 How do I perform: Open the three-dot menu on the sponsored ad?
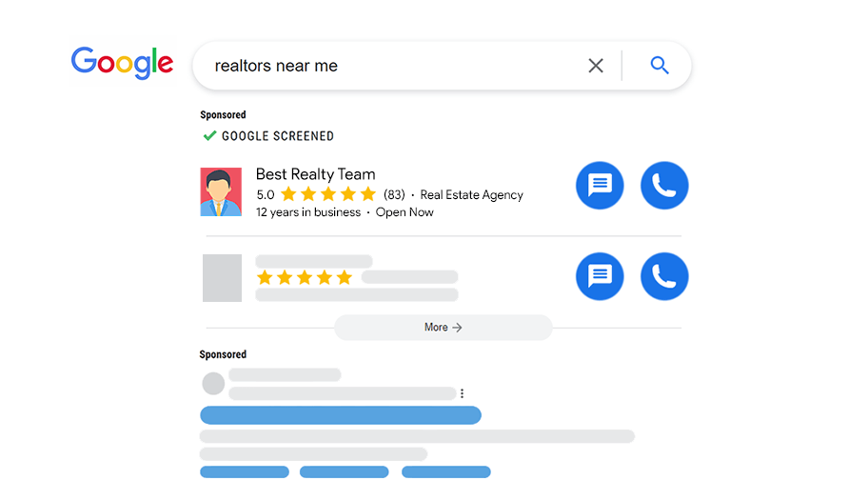tap(462, 393)
